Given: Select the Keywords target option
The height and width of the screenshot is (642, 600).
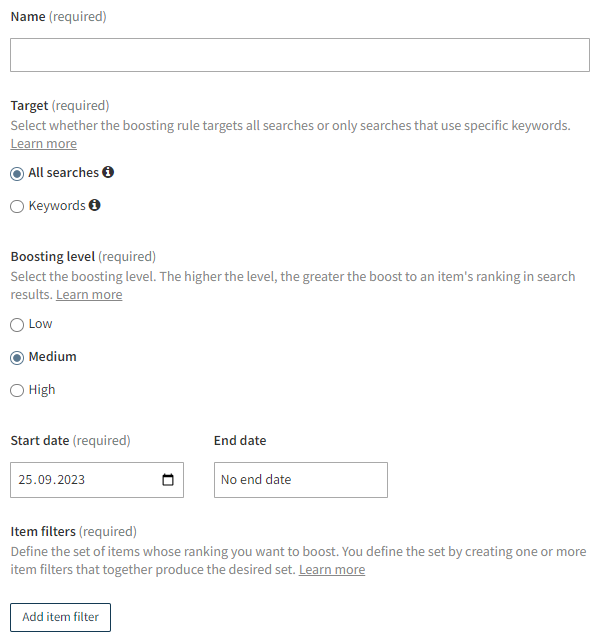Looking at the screenshot, I should click(17, 206).
